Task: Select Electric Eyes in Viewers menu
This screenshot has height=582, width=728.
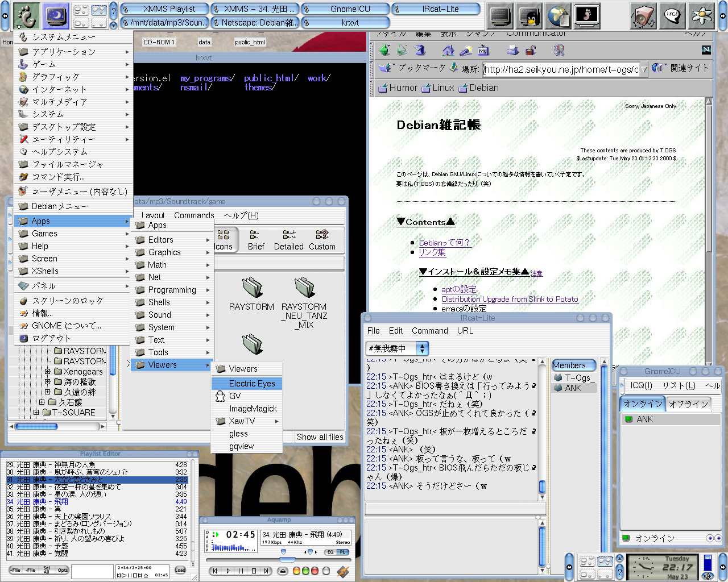Action: click(x=247, y=384)
